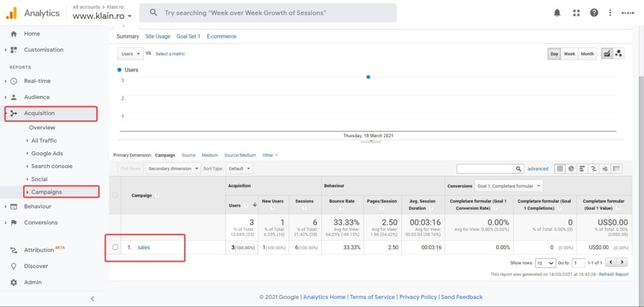Viewport: 644px width, 307px height.
Task: Switch to the Goal Set 1 tab
Action: 189,36
